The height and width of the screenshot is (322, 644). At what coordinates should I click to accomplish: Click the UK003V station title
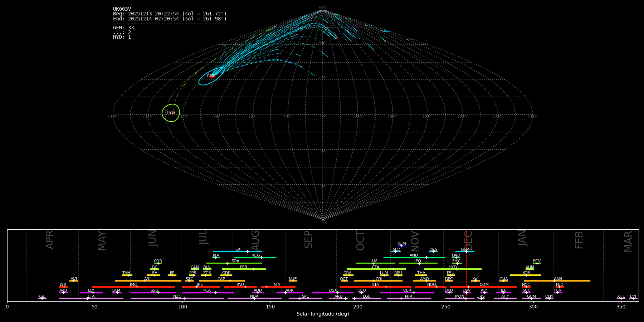point(122,9)
